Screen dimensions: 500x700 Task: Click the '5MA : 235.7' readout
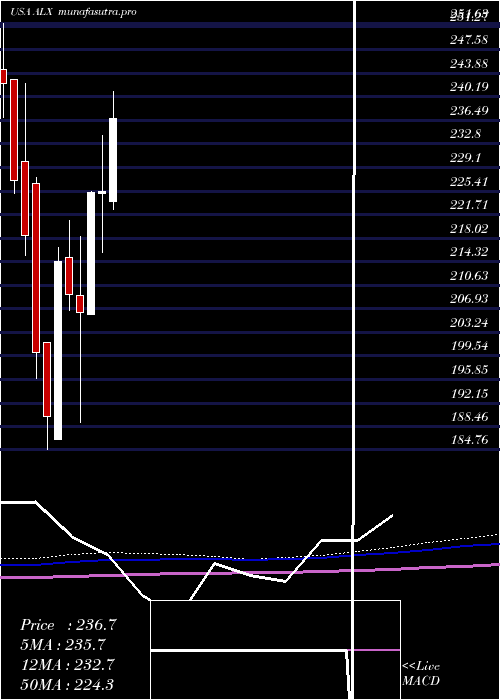pyautogui.click(x=63, y=645)
